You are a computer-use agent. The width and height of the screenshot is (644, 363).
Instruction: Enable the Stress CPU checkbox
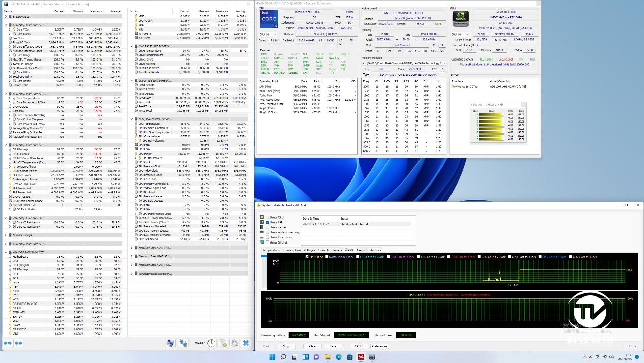[x=267, y=217]
